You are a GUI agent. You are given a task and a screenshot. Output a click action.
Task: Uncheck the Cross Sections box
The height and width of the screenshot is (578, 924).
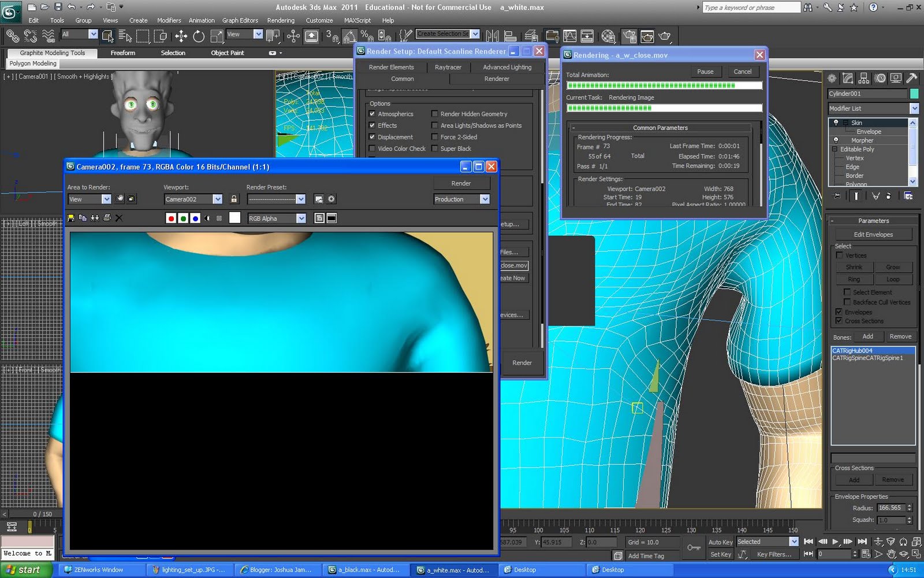(x=839, y=321)
